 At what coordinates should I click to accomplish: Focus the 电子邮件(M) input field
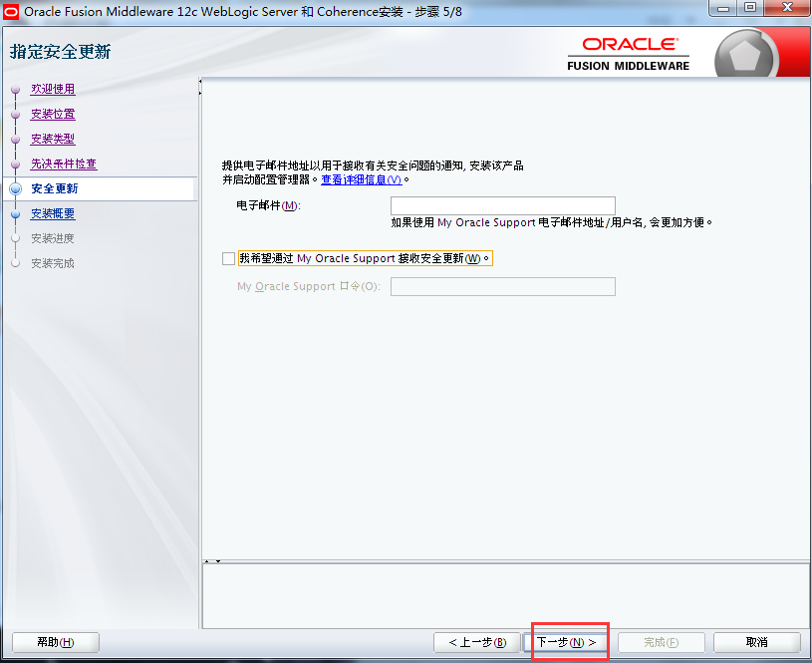tap(503, 205)
